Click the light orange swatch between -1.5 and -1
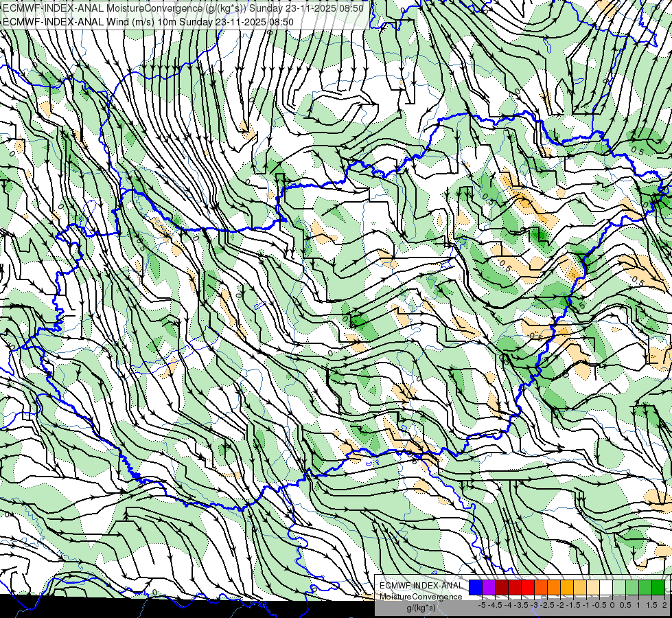 pyautogui.click(x=580, y=588)
